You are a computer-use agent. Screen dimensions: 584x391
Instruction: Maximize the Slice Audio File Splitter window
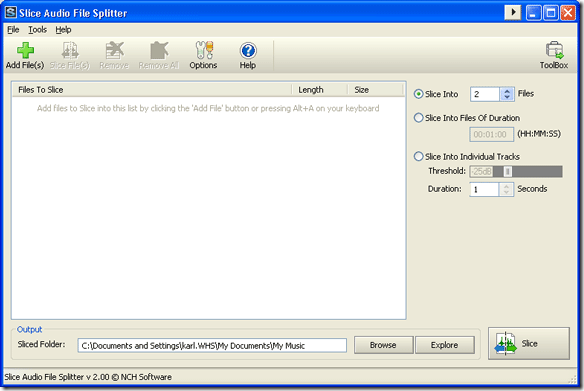(551, 13)
